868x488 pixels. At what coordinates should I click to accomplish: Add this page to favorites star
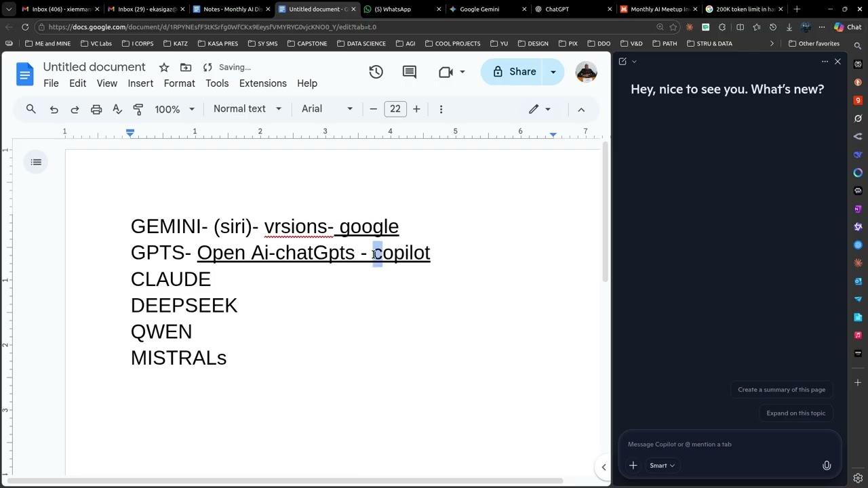[x=673, y=27]
